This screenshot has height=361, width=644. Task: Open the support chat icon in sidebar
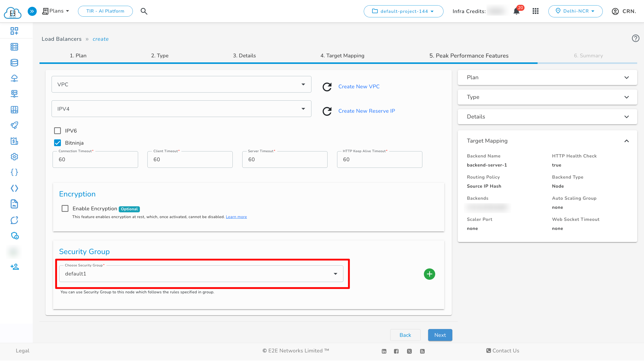[x=14, y=220]
